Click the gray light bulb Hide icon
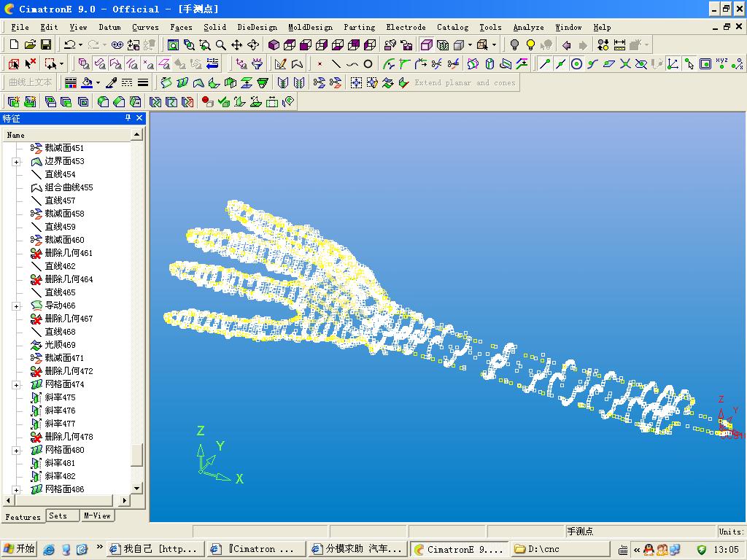This screenshot has width=747, height=560. click(x=514, y=44)
